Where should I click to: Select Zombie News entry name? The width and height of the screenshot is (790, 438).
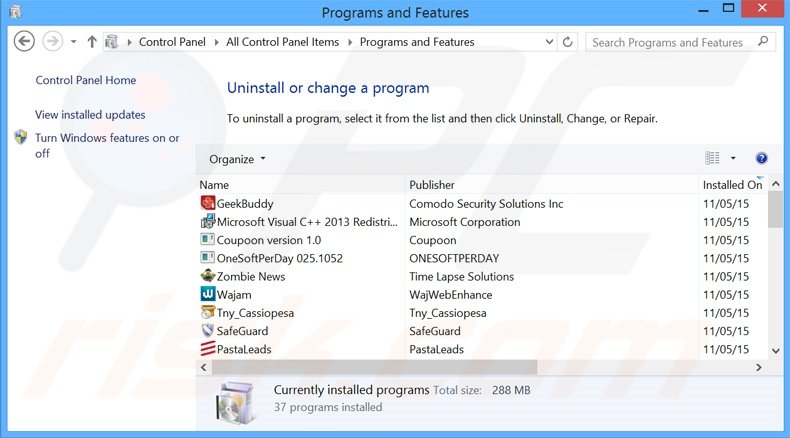pos(251,276)
